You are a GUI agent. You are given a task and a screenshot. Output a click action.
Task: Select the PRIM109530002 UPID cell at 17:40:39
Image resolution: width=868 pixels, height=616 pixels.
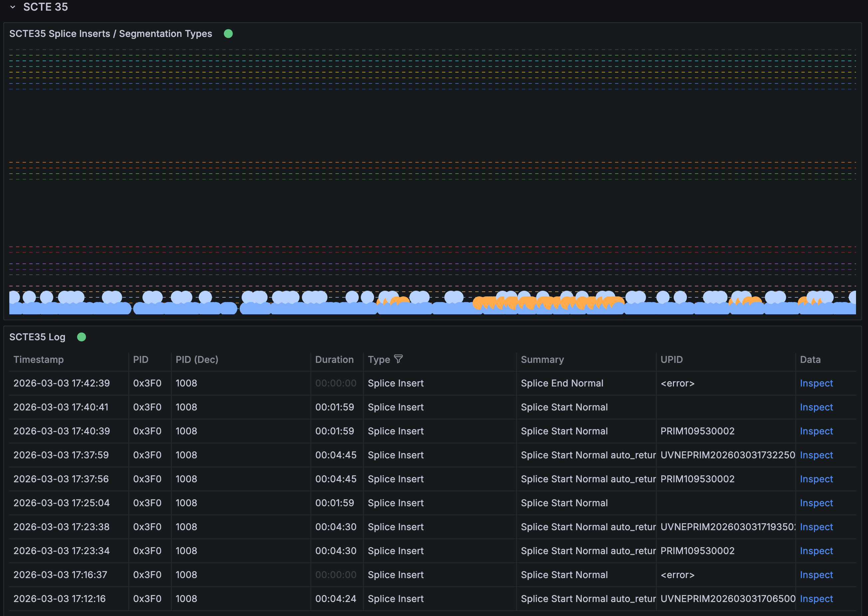(x=697, y=431)
